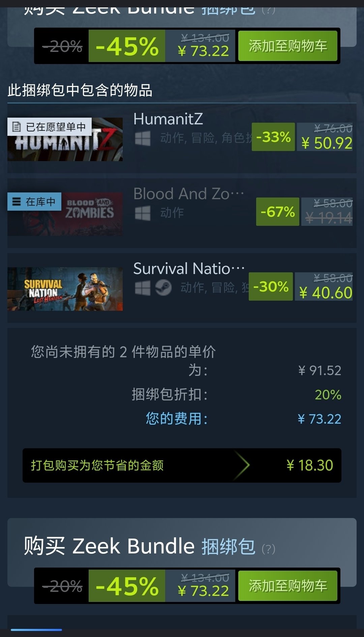Click the SteamOS icon under Survival Nation
Screen dimensions: 364x637
pos(163,288)
